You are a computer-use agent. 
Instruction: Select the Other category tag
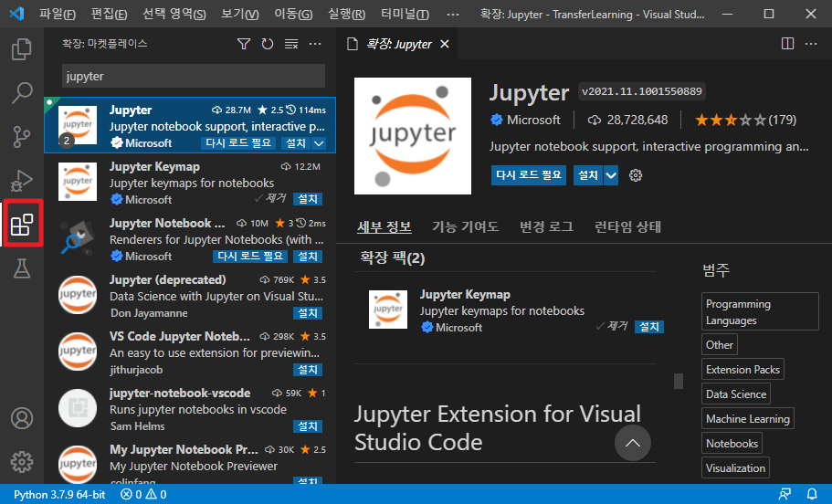pyautogui.click(x=719, y=345)
